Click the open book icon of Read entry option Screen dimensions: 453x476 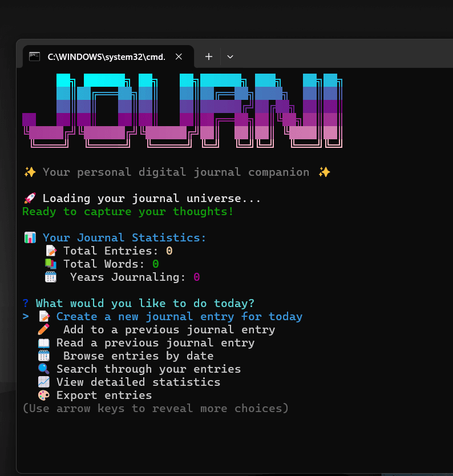[44, 343]
